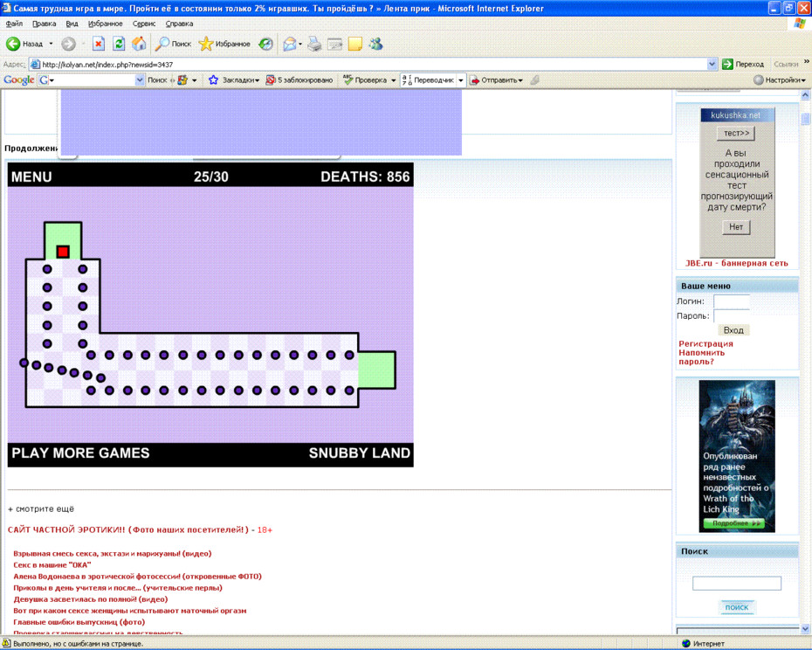Click the highlighter pen icon in Google toolbar

[x=535, y=80]
